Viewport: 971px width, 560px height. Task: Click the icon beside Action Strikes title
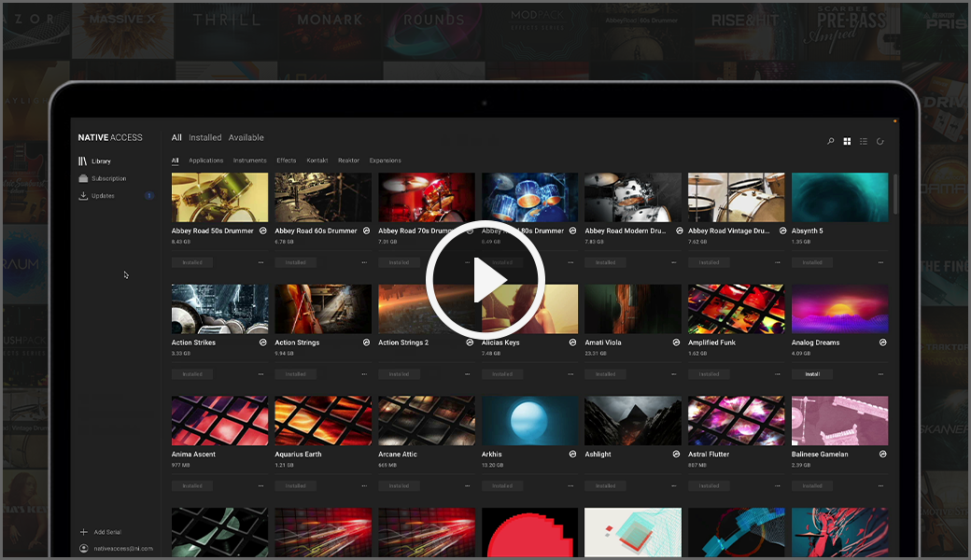click(x=262, y=343)
